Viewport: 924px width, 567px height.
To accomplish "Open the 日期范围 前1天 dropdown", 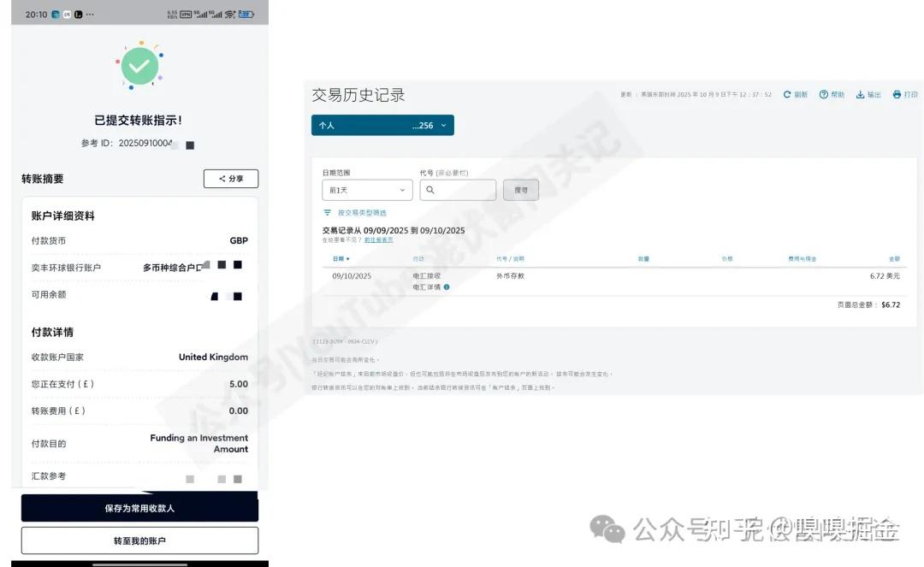I will coord(367,190).
